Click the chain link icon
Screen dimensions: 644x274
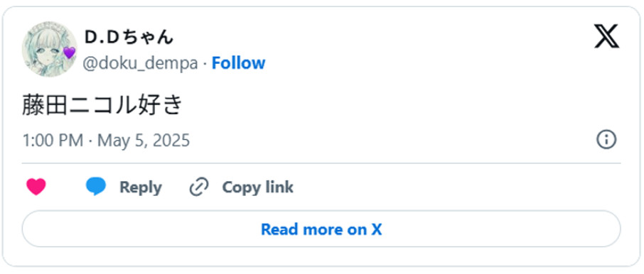coord(199,187)
